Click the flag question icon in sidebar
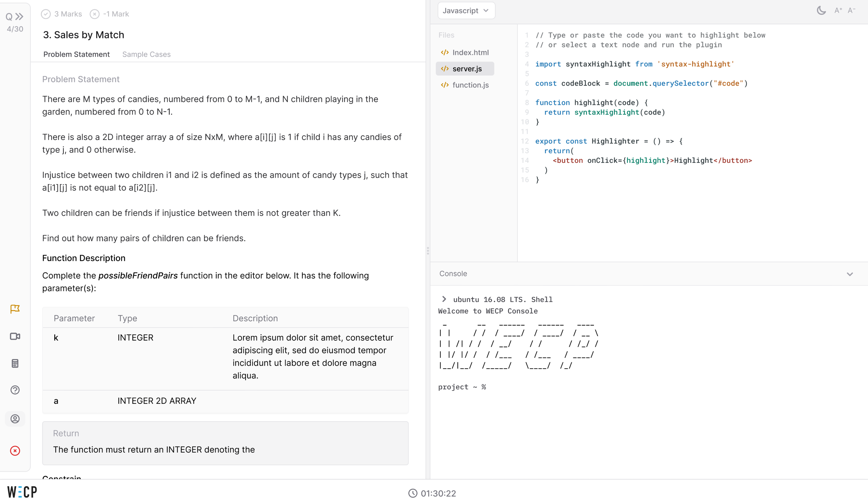The height and width of the screenshot is (504, 868). pyautogui.click(x=15, y=309)
